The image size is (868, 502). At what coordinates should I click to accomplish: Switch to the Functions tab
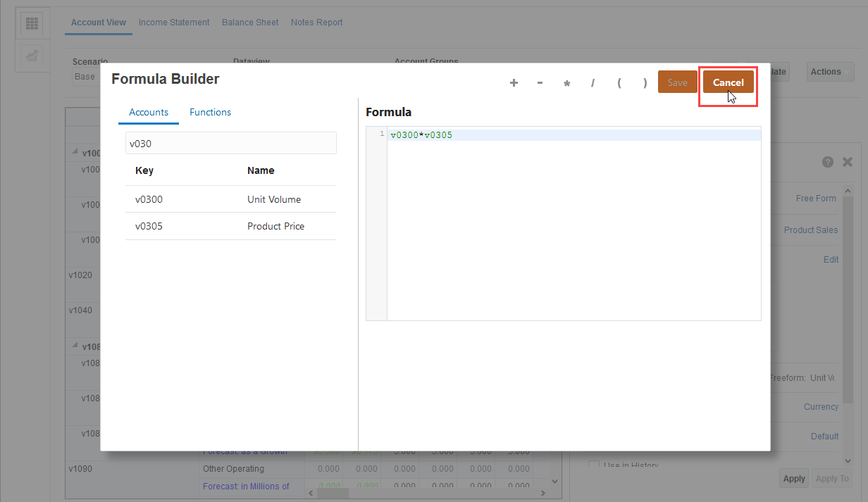210,112
